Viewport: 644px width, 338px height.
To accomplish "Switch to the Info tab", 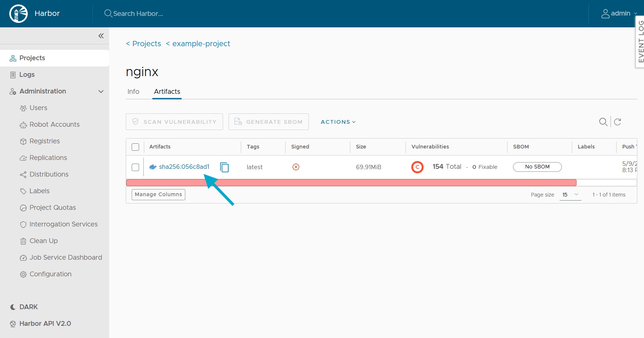I will (133, 91).
